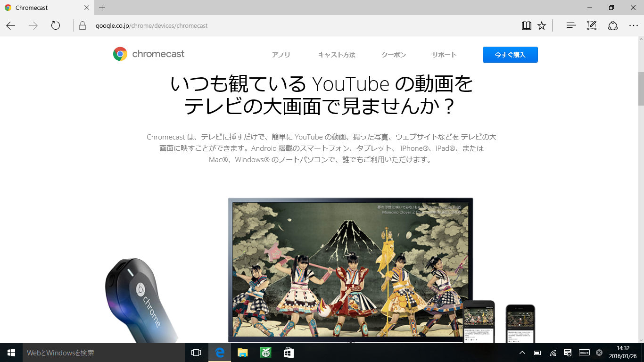Open the Windows Store taskbar icon
The height and width of the screenshot is (362, 644).
point(289,353)
